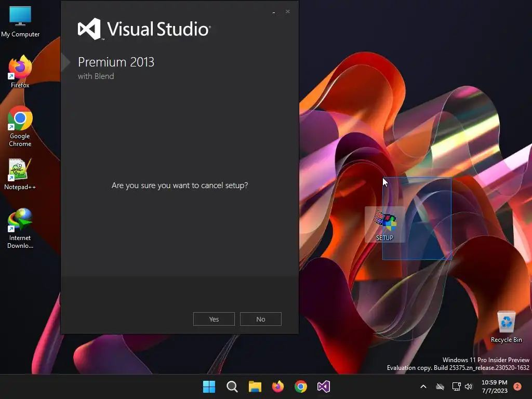The width and height of the screenshot is (532, 399).
Task: Click the OneDrive cloud tray icon
Action: [440, 387]
